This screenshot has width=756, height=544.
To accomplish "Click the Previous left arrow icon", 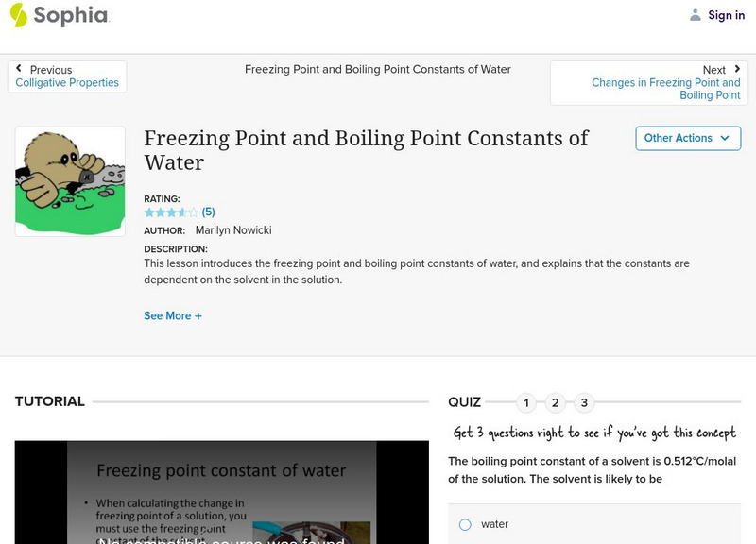I will (19, 69).
